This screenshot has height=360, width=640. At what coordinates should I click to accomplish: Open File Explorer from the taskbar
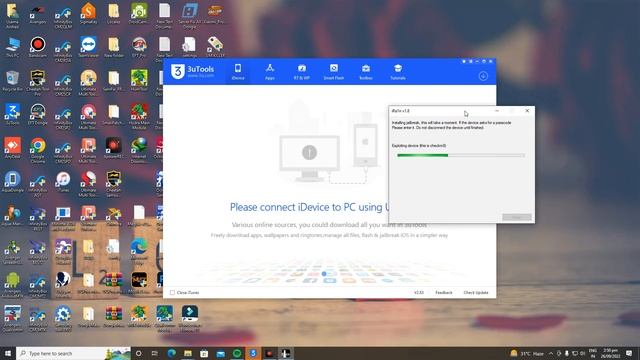tap(188, 353)
